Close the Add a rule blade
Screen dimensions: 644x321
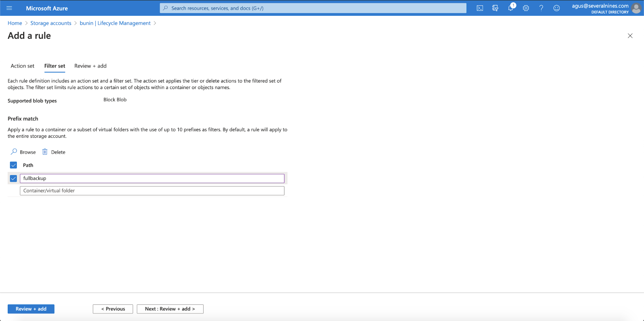tap(630, 36)
